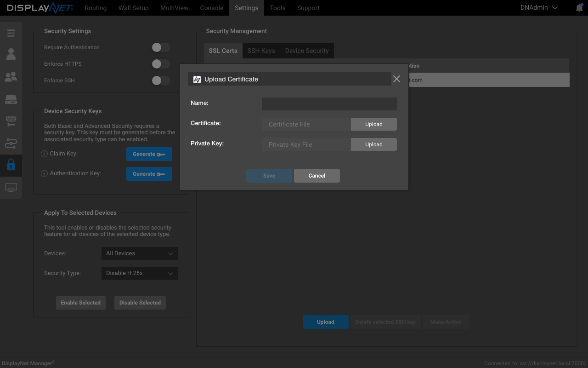The width and height of the screenshot is (588, 368).
Task: Click the Enable Selected button
Action: (x=81, y=303)
